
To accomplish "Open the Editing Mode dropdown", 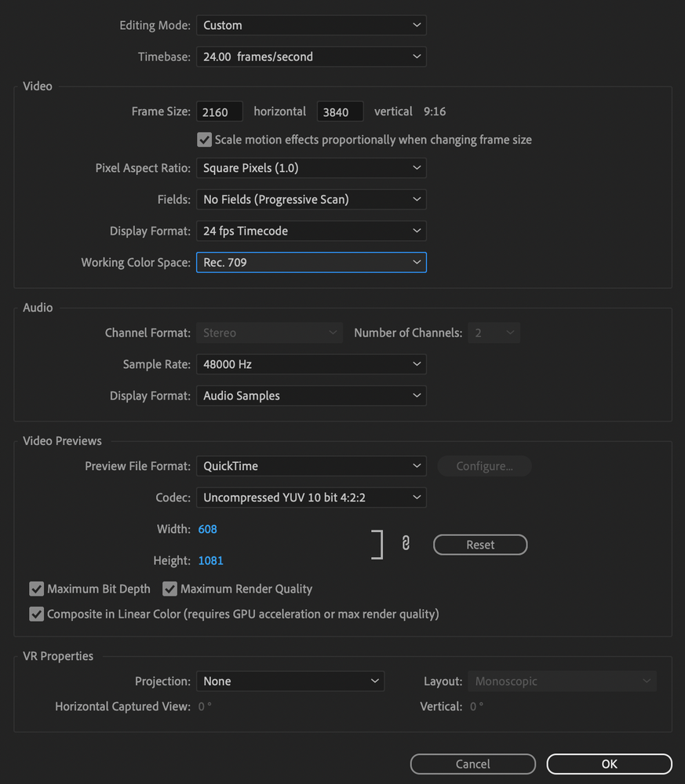I will pos(311,25).
